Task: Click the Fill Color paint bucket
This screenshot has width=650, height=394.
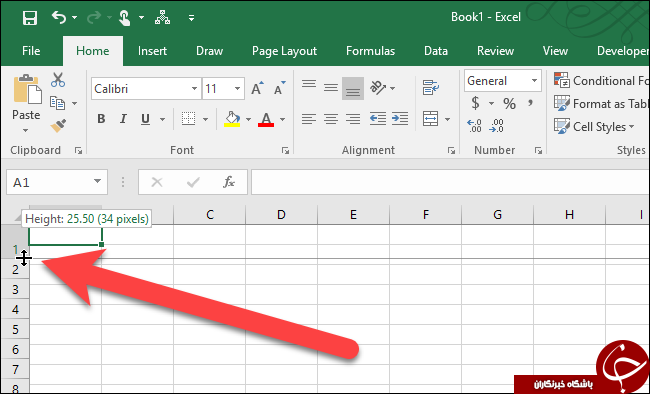Action: point(232,119)
